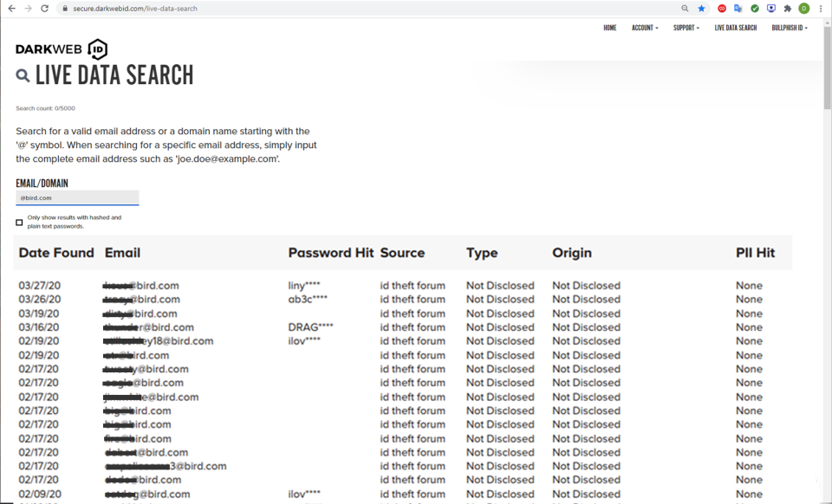Click the Email column header
Screen dimensions: 832x504
122,253
